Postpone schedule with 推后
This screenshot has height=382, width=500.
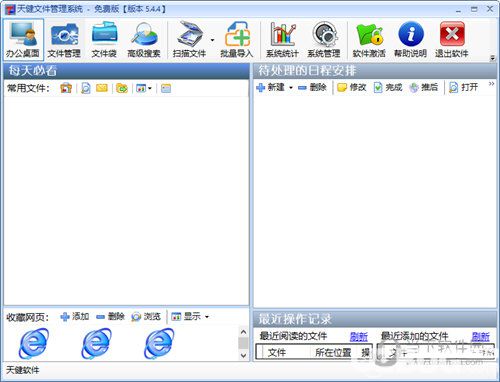423,87
